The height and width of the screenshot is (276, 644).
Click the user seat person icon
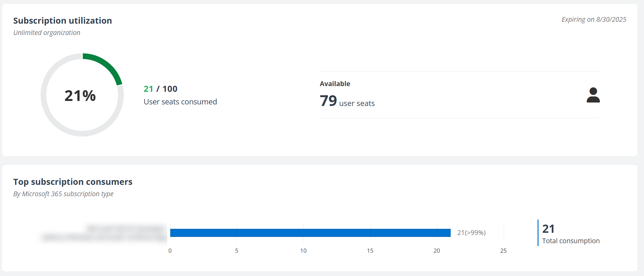pos(593,95)
